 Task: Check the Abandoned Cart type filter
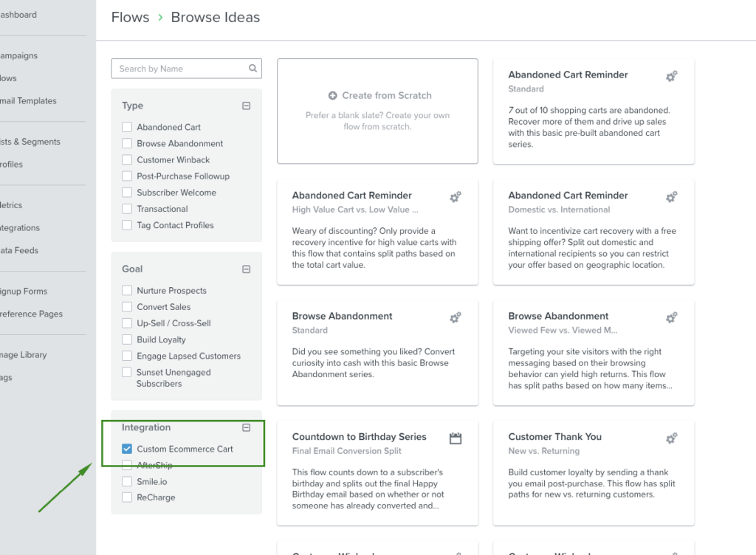click(127, 127)
